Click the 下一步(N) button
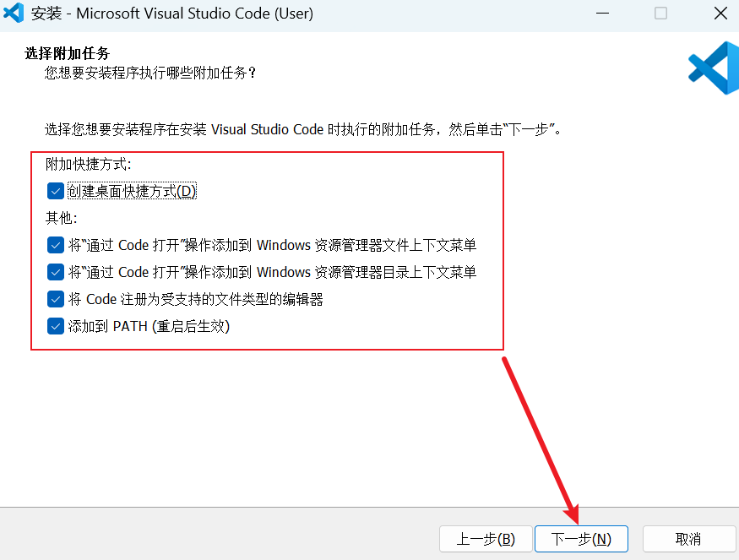Screen dimensions: 739x560 (581, 539)
